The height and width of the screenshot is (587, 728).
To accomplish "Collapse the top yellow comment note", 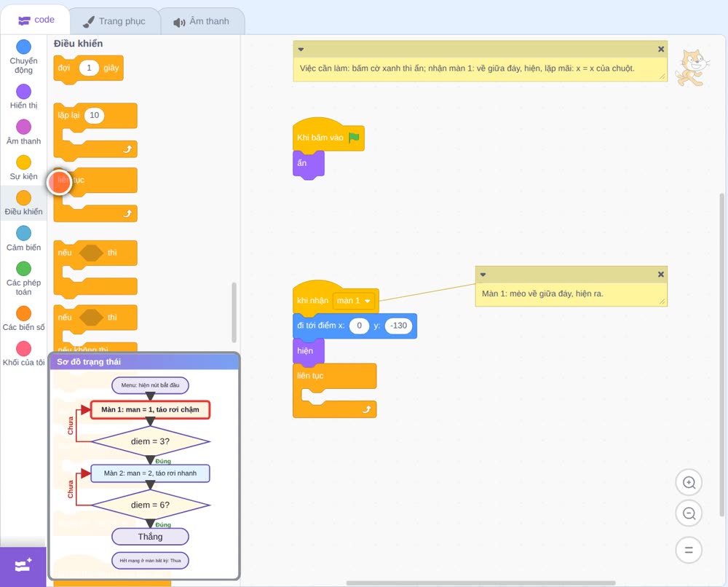I will pyautogui.click(x=301, y=50).
